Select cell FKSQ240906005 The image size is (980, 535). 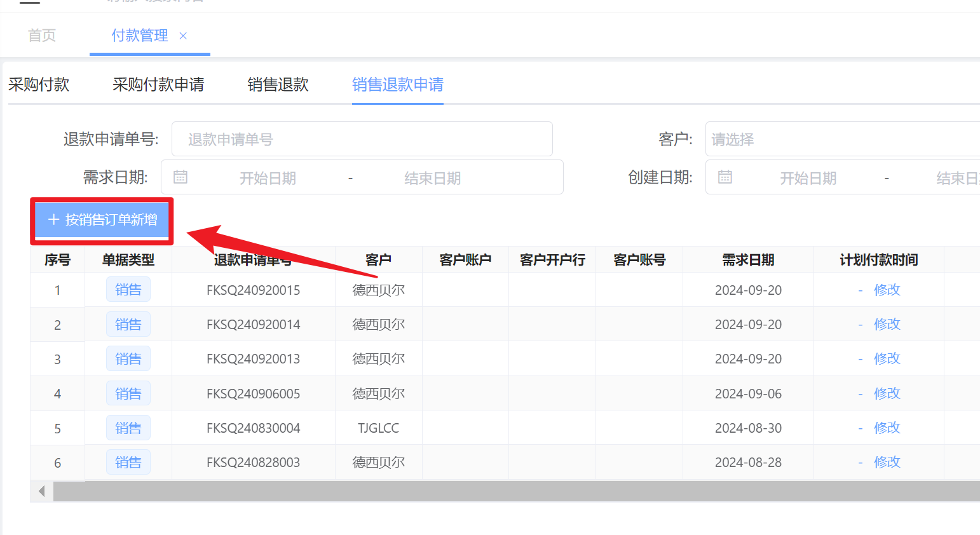pos(253,394)
